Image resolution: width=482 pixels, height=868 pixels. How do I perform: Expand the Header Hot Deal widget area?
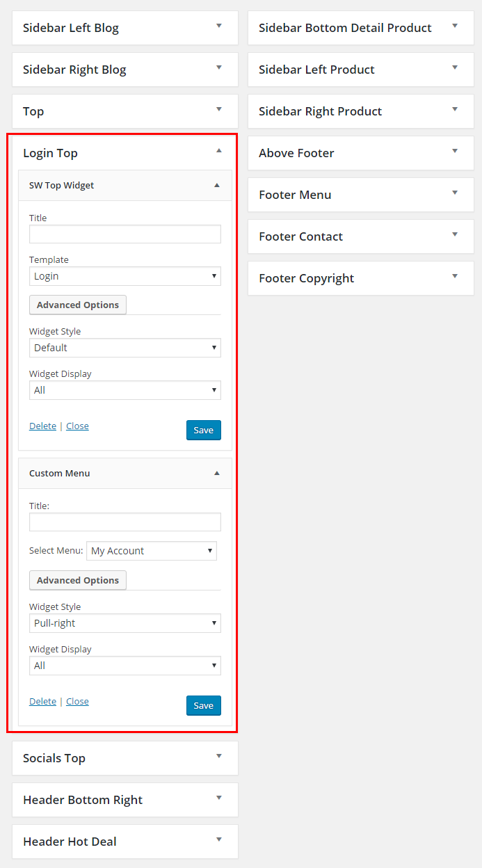click(x=218, y=840)
